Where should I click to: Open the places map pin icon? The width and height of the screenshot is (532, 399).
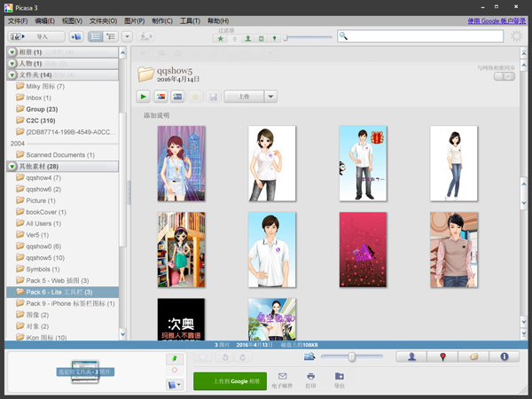pos(442,356)
